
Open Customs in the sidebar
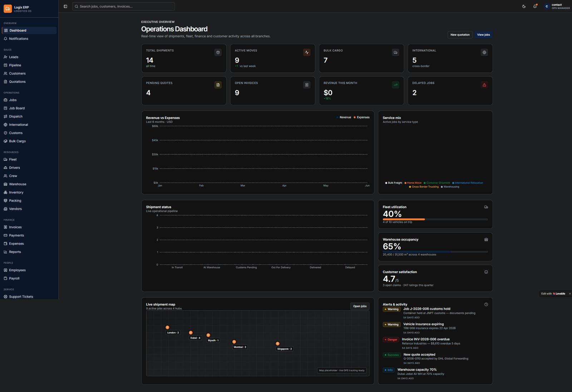tap(29, 133)
